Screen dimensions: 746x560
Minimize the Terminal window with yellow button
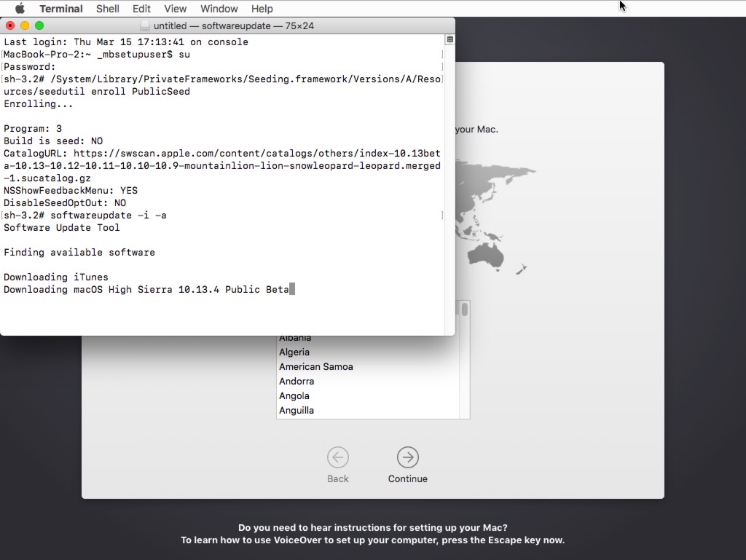coord(25,25)
